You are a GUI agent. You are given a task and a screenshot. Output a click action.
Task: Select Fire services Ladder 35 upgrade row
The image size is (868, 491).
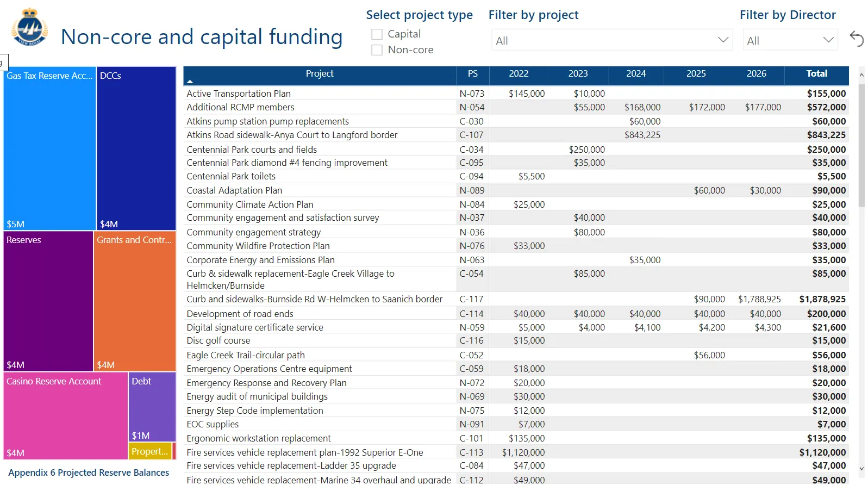coord(516,465)
